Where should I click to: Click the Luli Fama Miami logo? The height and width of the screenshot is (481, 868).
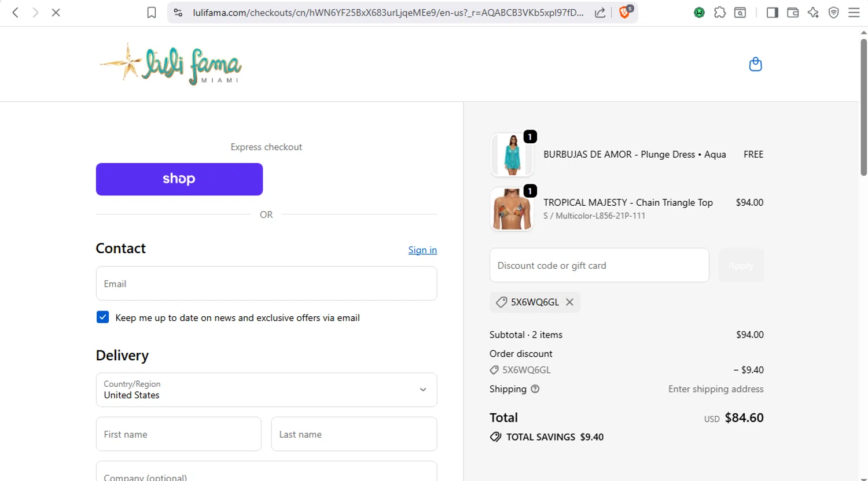171,64
